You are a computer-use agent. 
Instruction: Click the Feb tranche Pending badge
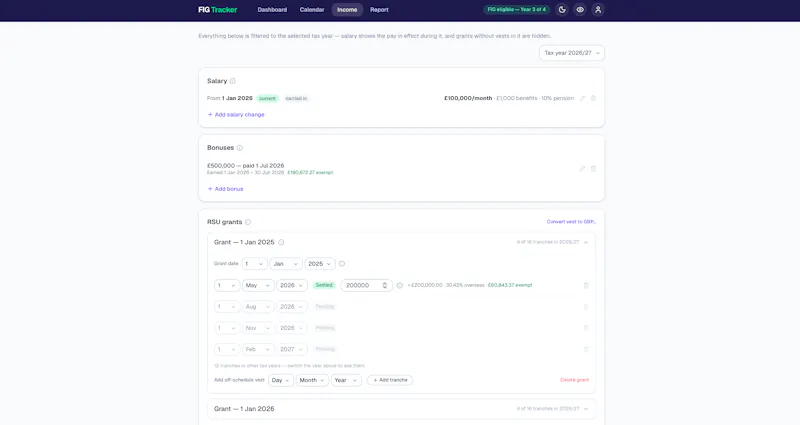(325, 349)
